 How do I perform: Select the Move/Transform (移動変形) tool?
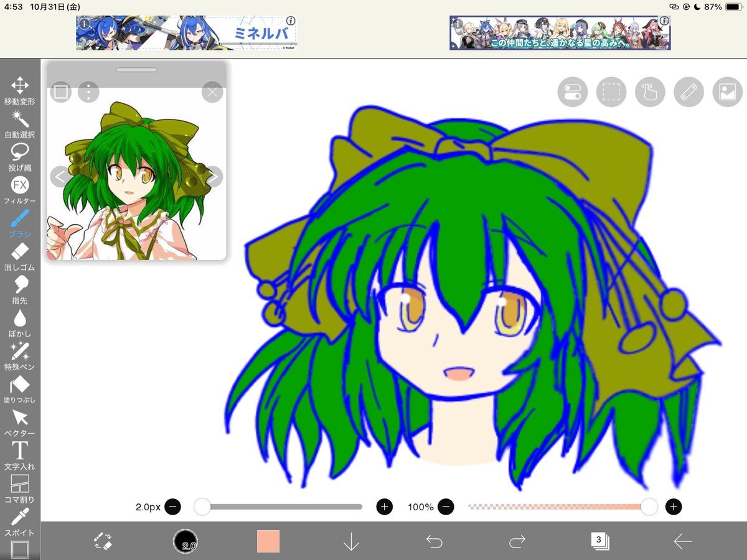tap(20, 91)
